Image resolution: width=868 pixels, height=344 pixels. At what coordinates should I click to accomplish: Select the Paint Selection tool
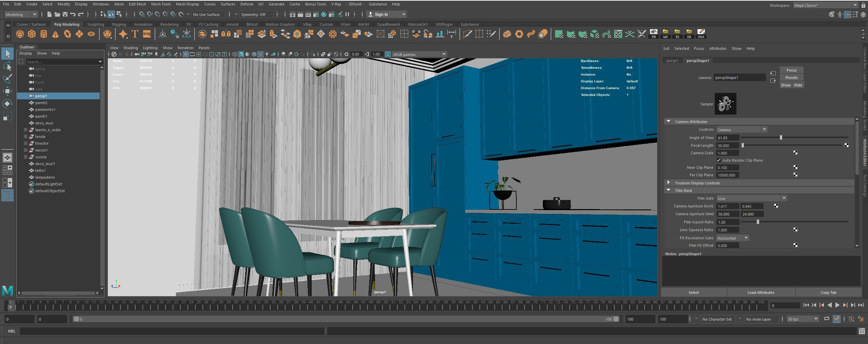coord(7,78)
